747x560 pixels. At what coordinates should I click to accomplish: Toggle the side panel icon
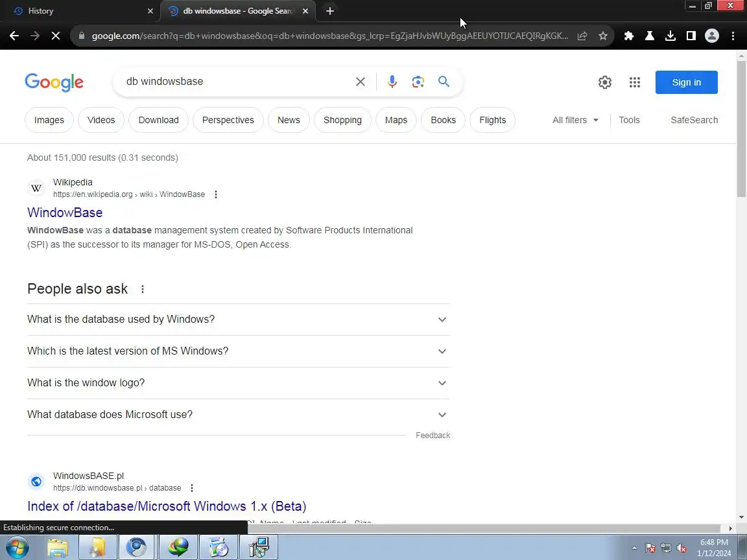click(691, 36)
